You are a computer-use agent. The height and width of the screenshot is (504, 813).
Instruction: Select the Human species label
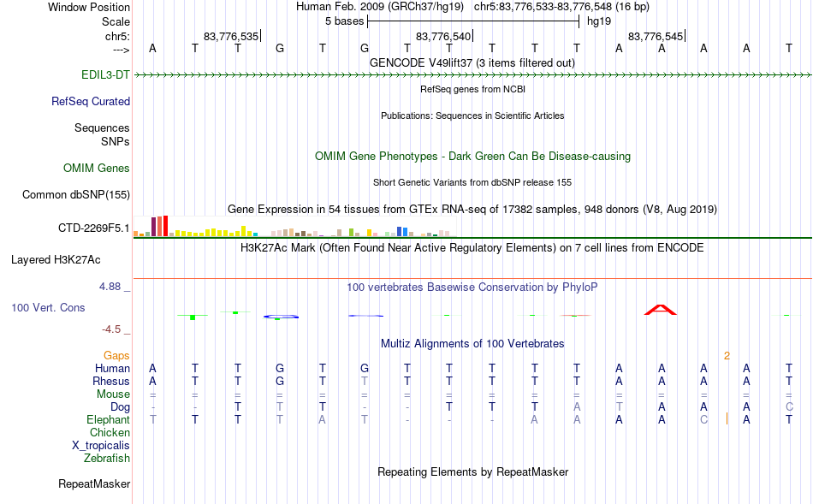click(x=112, y=368)
